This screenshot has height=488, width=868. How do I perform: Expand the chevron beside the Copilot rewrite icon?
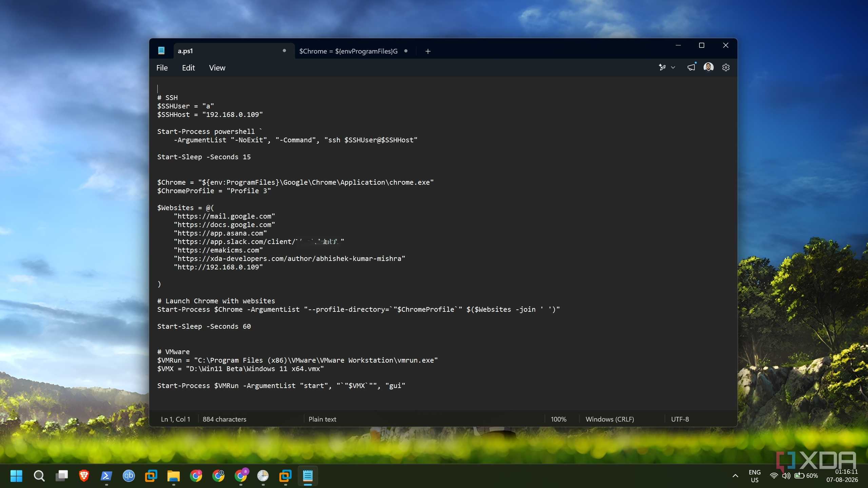tap(673, 68)
